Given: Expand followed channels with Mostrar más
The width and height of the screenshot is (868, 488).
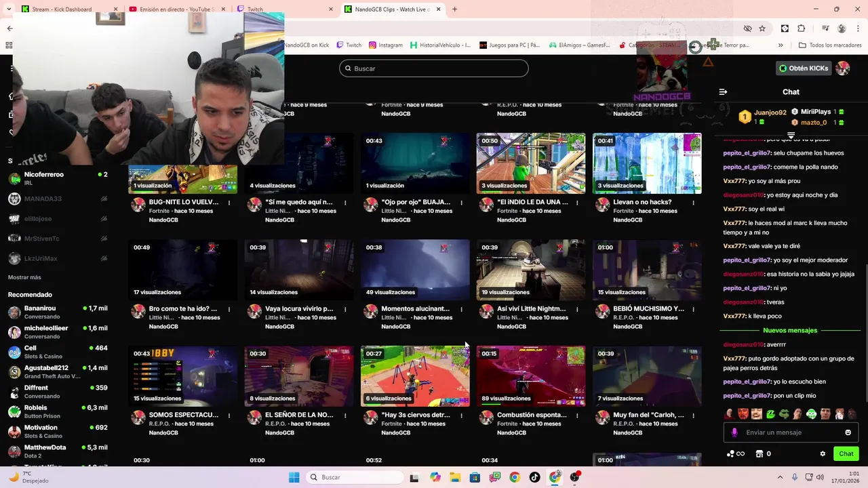Looking at the screenshot, I should (24, 277).
